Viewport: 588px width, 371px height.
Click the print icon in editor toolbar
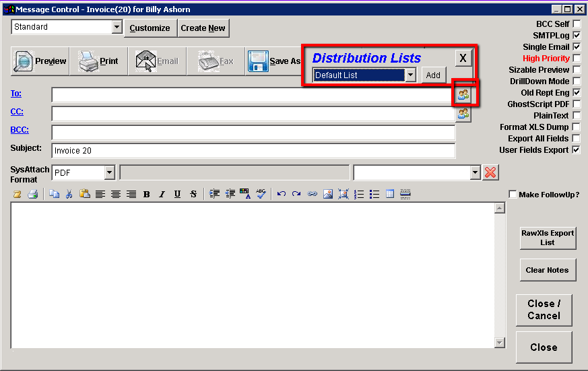point(33,194)
